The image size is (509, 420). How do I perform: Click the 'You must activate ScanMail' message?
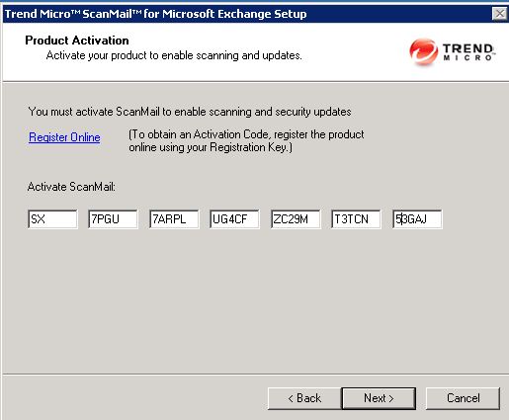190,112
